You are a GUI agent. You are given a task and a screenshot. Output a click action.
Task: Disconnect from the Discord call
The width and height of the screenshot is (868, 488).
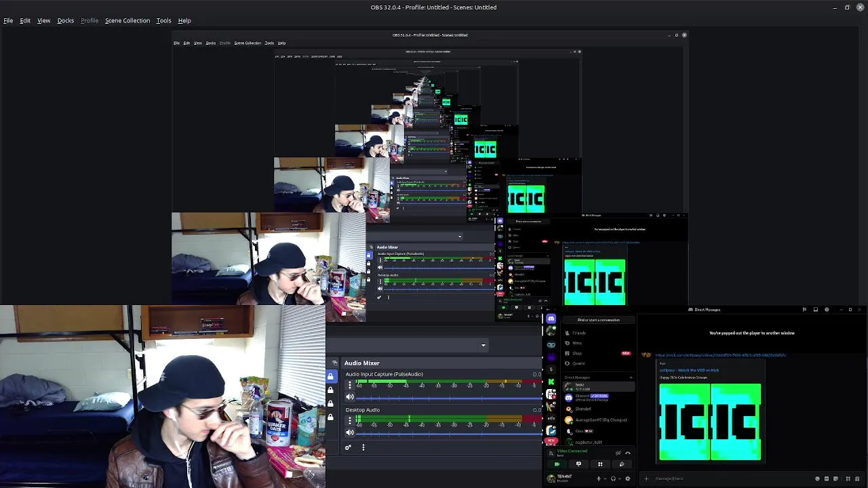(628, 453)
